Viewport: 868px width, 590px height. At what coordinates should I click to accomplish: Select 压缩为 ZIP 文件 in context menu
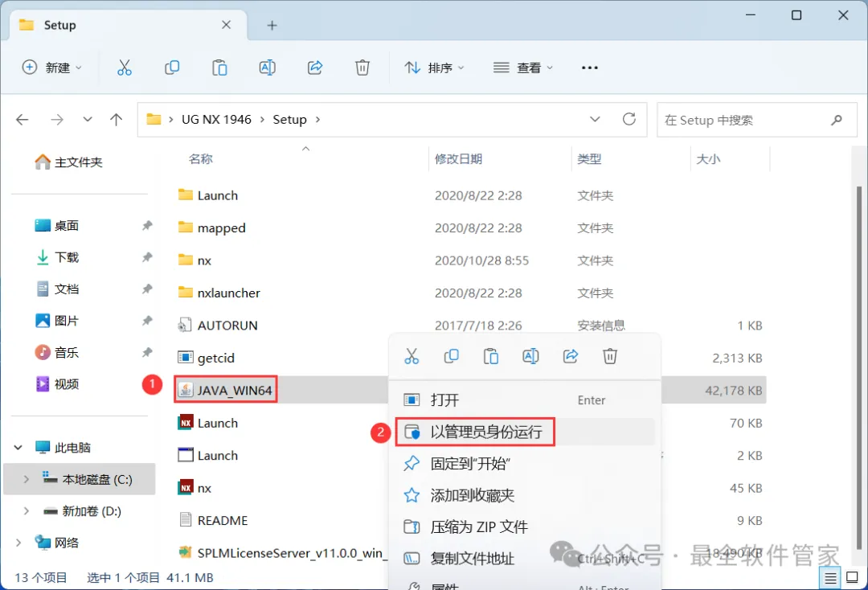click(x=526, y=526)
